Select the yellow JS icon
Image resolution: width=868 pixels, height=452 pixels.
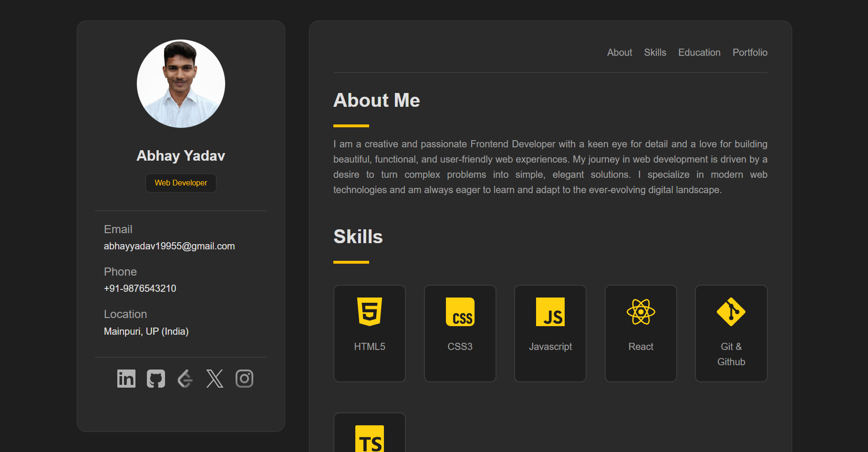coord(550,312)
